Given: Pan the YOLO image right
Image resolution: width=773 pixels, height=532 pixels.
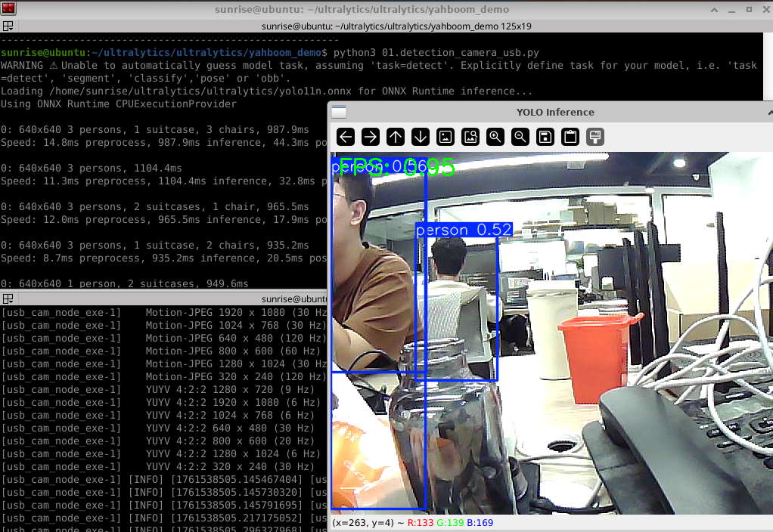Looking at the screenshot, I should 371,137.
